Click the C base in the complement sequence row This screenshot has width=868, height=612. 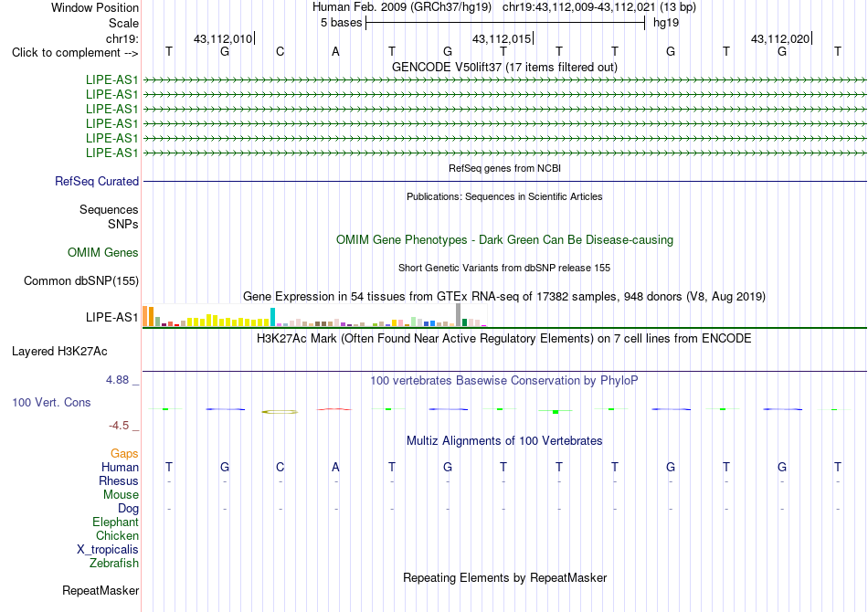(x=281, y=51)
